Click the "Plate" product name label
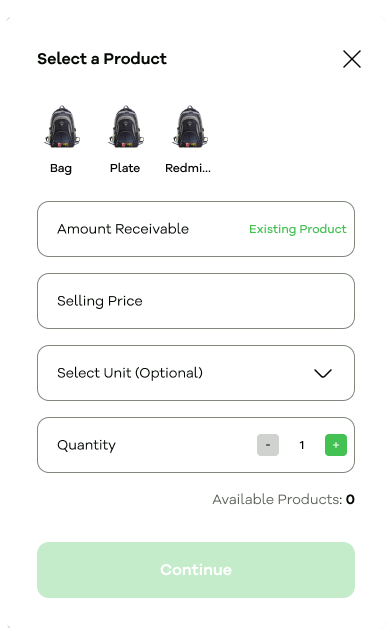The image size is (391, 632). tap(125, 168)
